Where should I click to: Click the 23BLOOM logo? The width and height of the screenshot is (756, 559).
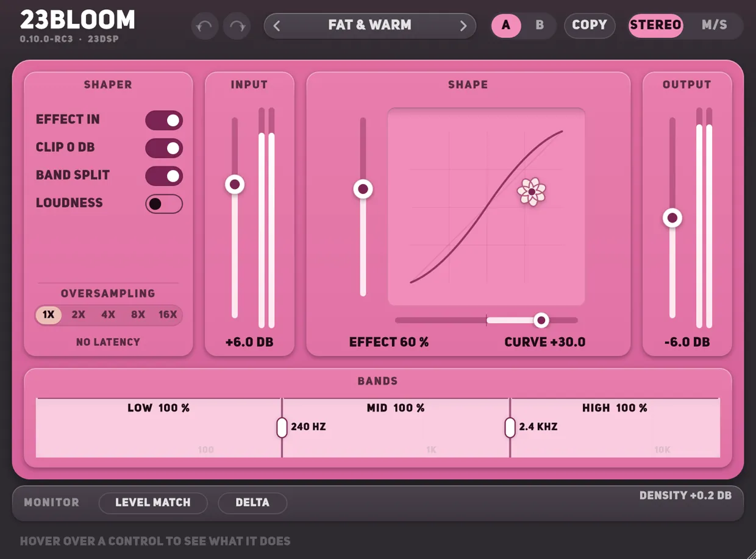77,21
